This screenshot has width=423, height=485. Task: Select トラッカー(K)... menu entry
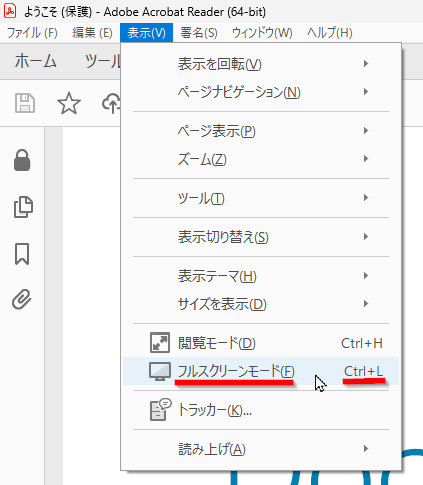[261, 410]
